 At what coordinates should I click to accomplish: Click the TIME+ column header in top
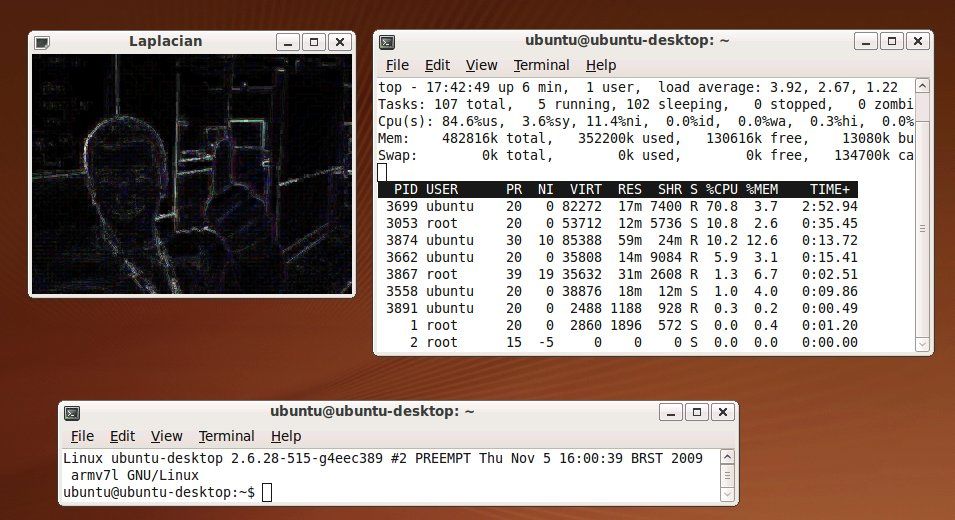click(830, 189)
